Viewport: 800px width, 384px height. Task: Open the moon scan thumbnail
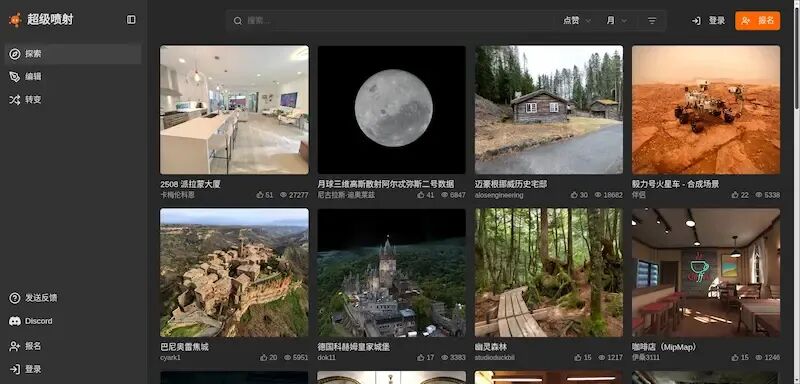pos(392,110)
